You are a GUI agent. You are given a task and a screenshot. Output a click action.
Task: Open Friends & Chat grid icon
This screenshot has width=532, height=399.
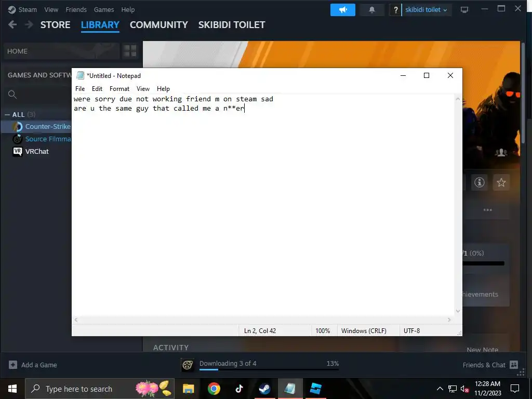point(514,365)
